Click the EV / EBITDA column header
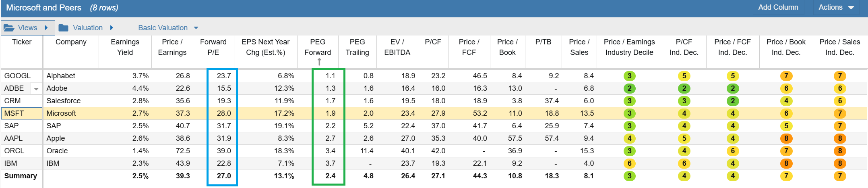This screenshot has height=188, width=868. 397,47
